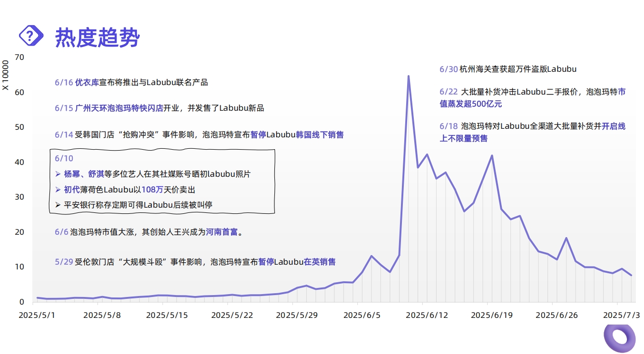Click the question-mark tag icon beside the title
The height and width of the screenshot is (354, 644).
32,35
